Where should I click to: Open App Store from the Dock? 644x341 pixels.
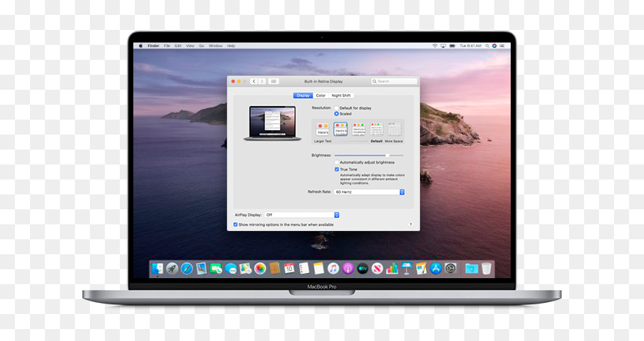436,268
